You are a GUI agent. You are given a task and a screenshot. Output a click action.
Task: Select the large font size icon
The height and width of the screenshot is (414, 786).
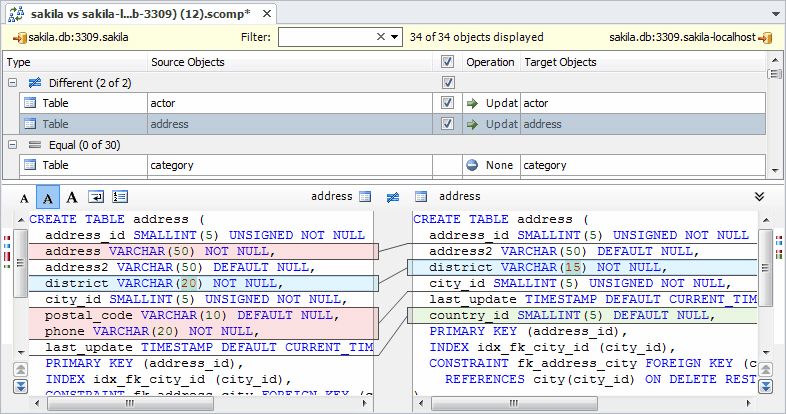(72, 197)
